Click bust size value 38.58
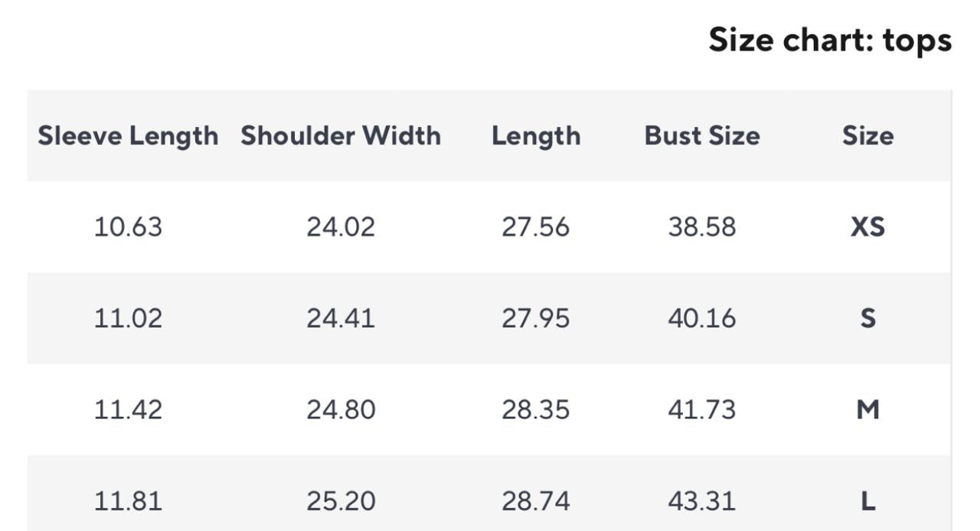Screen dimensions: 980x531 coord(702,226)
